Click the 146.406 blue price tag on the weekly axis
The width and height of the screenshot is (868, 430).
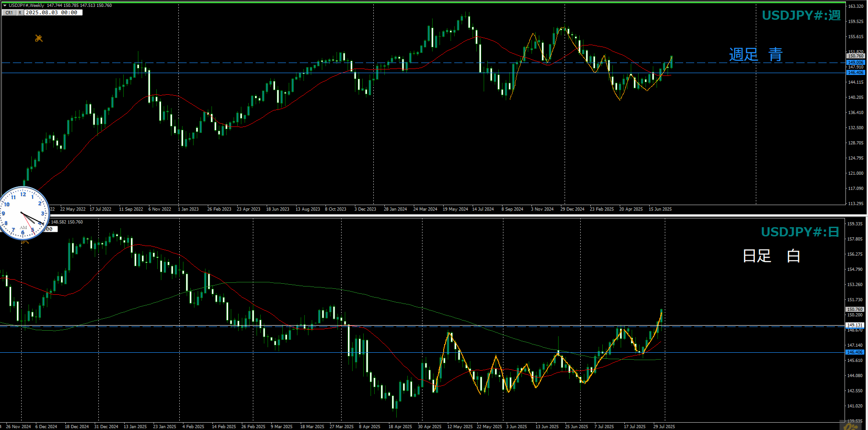tap(856, 72)
